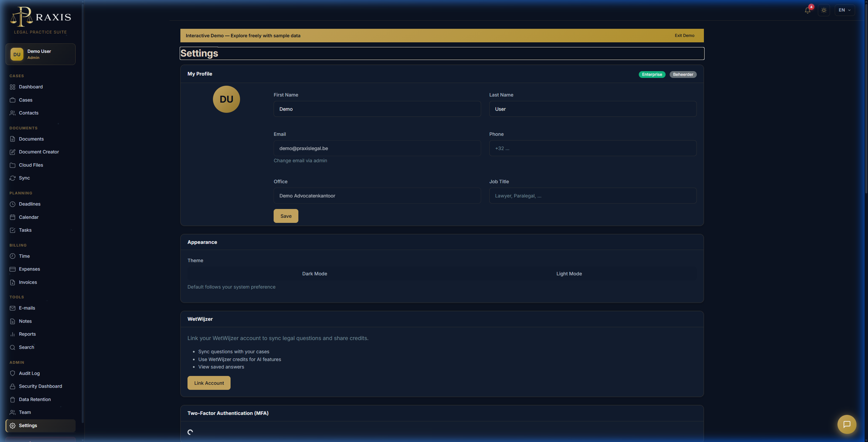
Task: Open the notifications bell
Action: point(808,10)
